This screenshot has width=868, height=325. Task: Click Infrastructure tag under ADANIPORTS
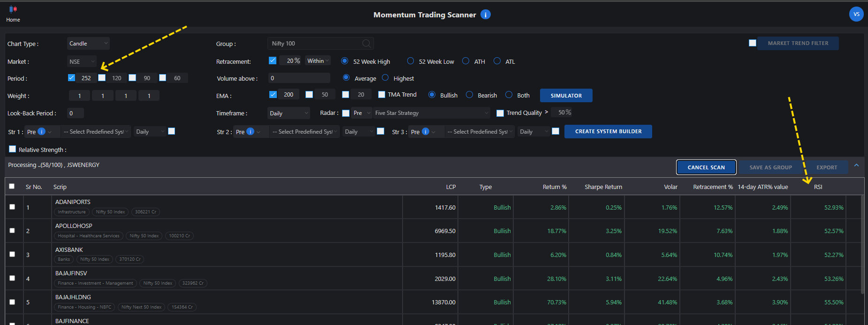tap(72, 212)
